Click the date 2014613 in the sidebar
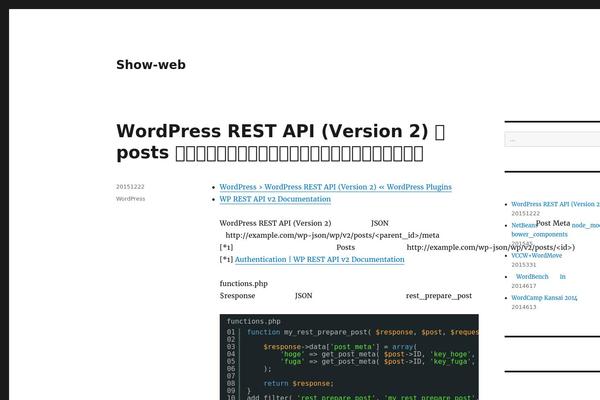The height and width of the screenshot is (400, 600). click(524, 307)
